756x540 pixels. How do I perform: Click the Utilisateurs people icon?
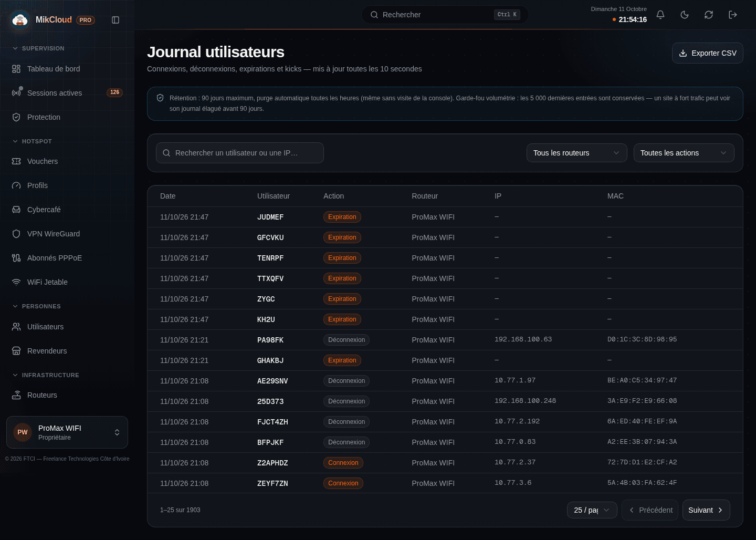16,327
